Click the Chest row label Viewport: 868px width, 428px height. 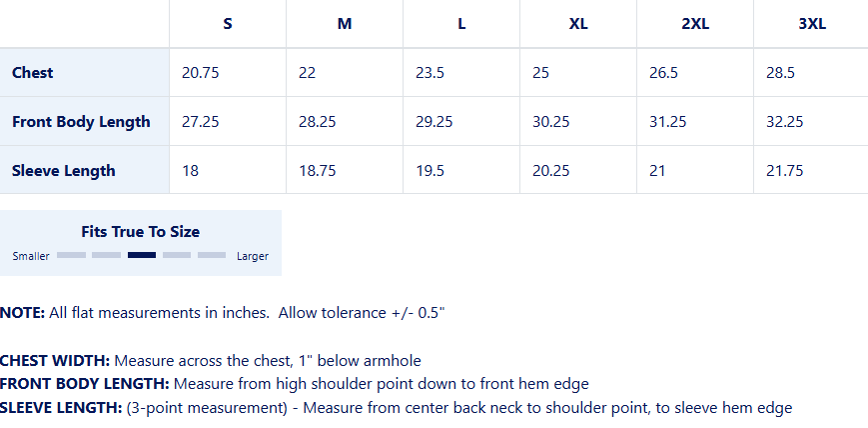(x=33, y=73)
